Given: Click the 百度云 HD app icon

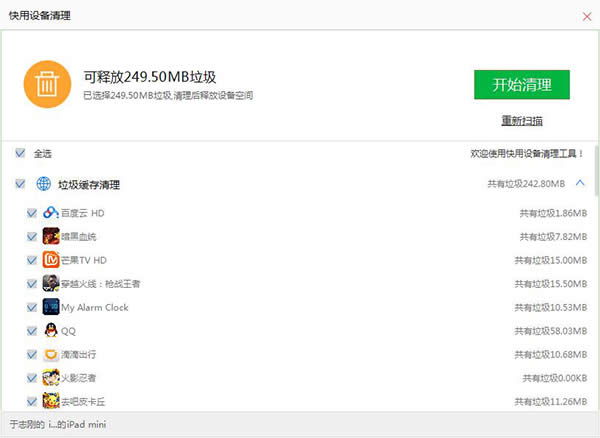Looking at the screenshot, I should (x=51, y=213).
